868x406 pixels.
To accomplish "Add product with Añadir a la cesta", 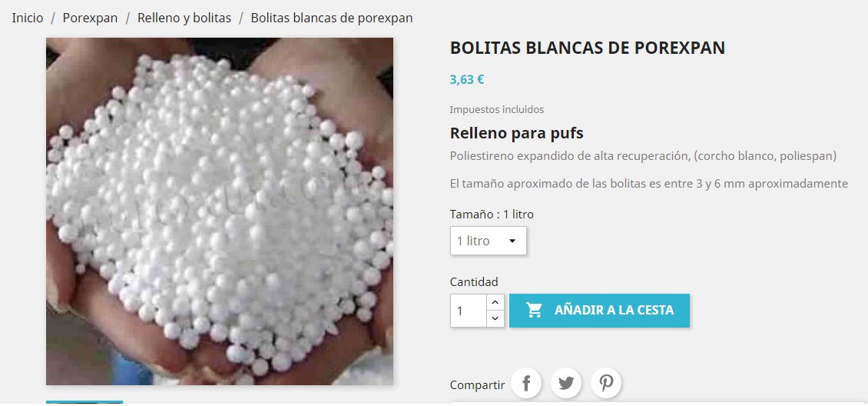I will tap(599, 310).
